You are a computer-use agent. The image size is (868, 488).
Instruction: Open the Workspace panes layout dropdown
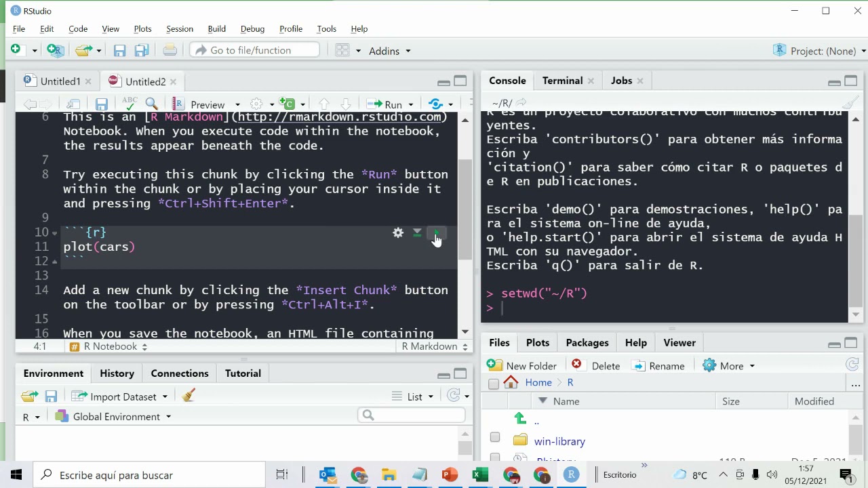click(x=349, y=51)
